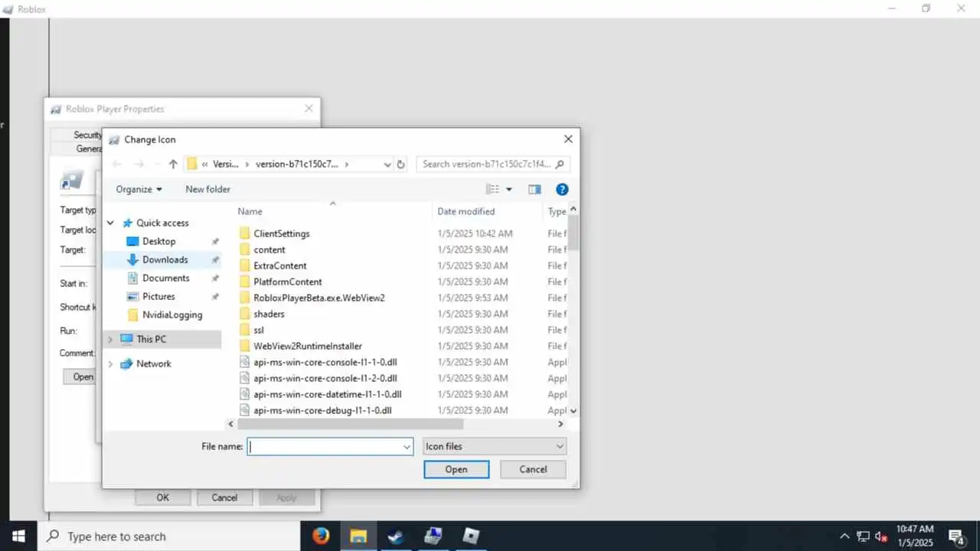Image resolution: width=980 pixels, height=551 pixels.
Task: Select Documents in Quick access
Action: click(x=165, y=278)
